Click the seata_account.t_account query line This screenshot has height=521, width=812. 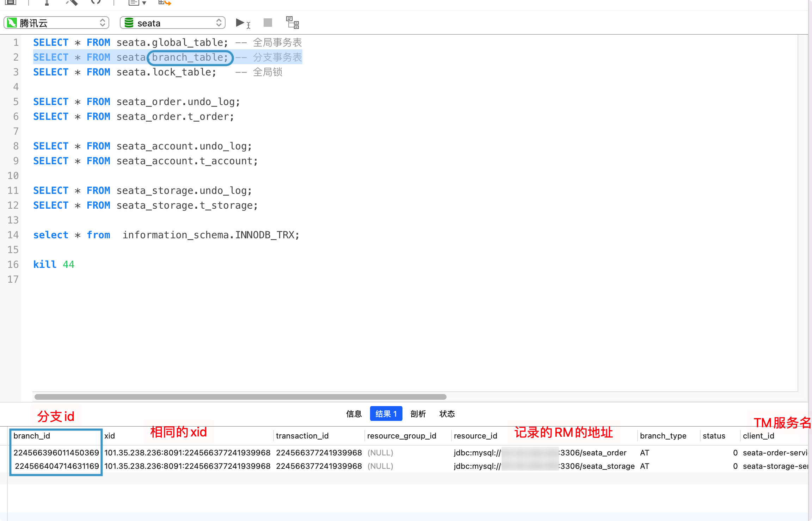[145, 161]
